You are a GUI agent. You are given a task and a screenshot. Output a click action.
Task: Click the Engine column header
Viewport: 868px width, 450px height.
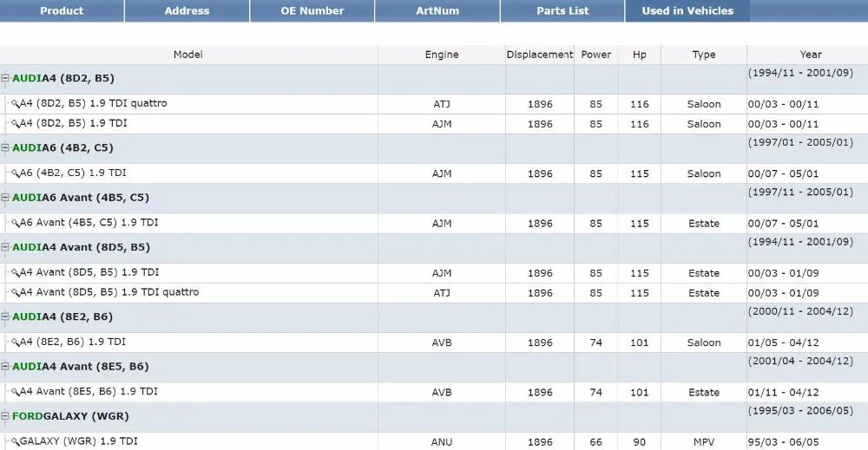442,55
